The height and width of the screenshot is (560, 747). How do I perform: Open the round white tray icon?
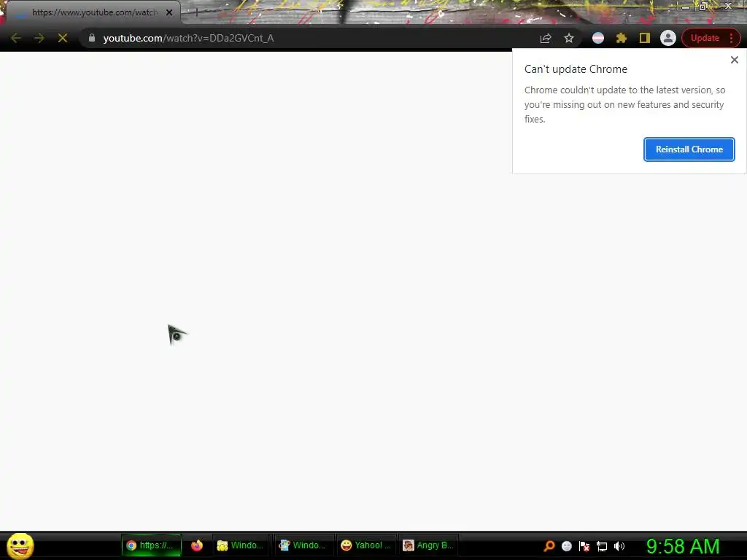566,545
